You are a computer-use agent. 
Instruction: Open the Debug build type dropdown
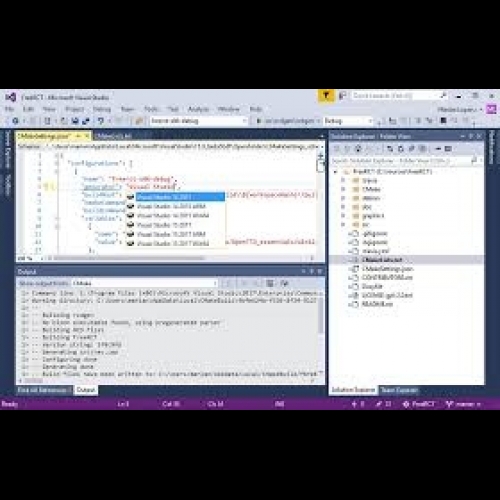point(348,121)
